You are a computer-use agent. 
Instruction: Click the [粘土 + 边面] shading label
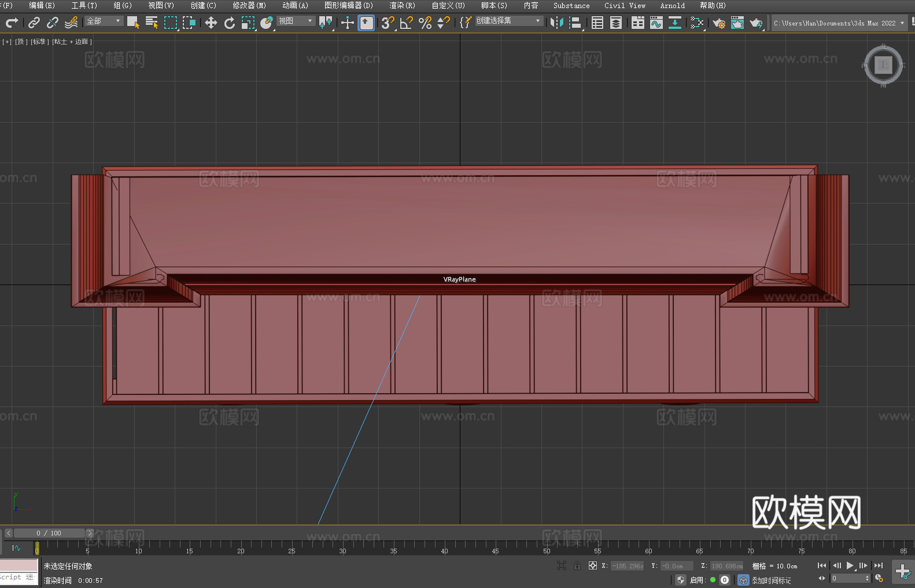[72, 42]
